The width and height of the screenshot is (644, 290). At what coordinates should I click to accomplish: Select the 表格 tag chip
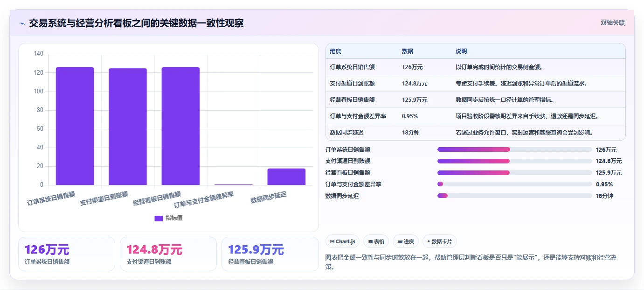[376, 241]
